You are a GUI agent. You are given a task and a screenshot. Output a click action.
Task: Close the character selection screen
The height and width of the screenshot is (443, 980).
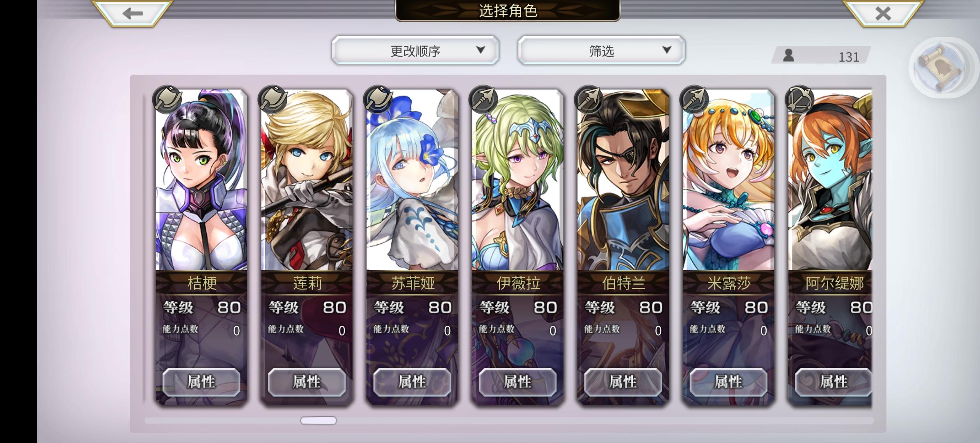(x=883, y=13)
